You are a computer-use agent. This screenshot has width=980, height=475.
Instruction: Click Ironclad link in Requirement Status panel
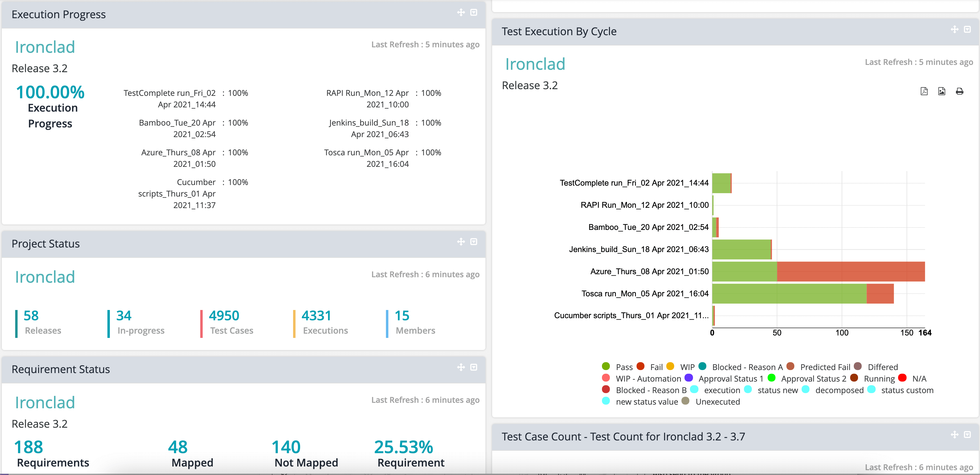pos(45,403)
